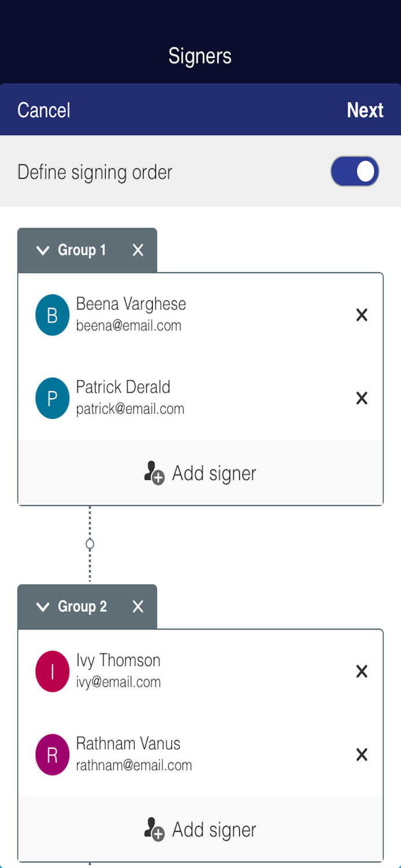Click Rathnam Vanus's avatar with letter R
This screenshot has width=401, height=868.
pos(52,755)
